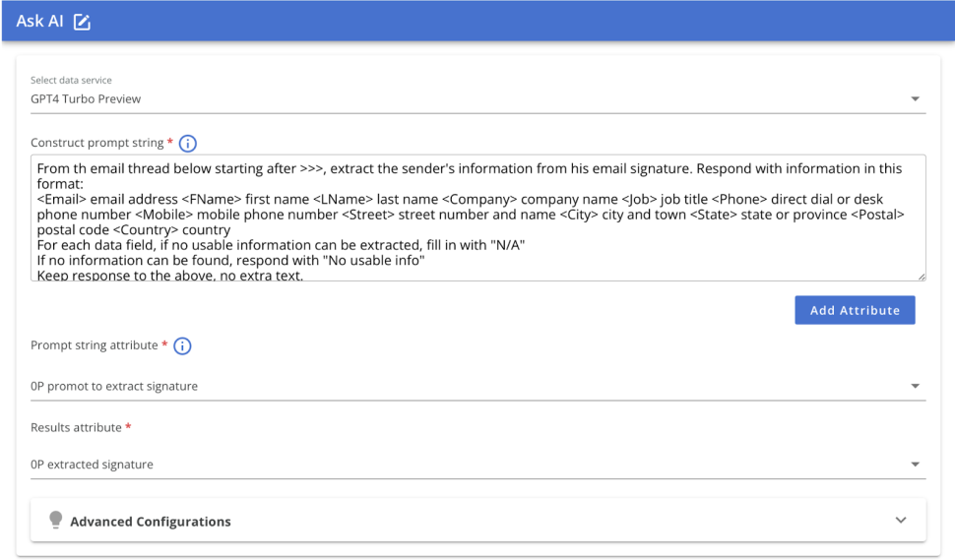Click the Advanced Configurations title text

click(x=151, y=522)
